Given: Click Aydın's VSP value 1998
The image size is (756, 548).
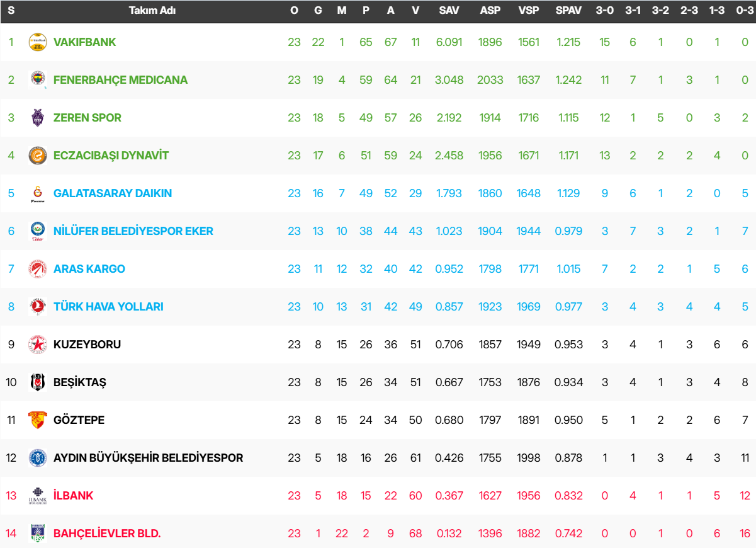Looking at the screenshot, I should pos(529,458).
